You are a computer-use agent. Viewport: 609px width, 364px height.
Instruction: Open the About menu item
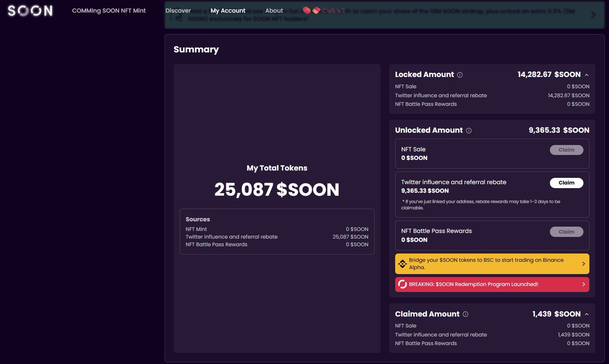click(x=274, y=11)
